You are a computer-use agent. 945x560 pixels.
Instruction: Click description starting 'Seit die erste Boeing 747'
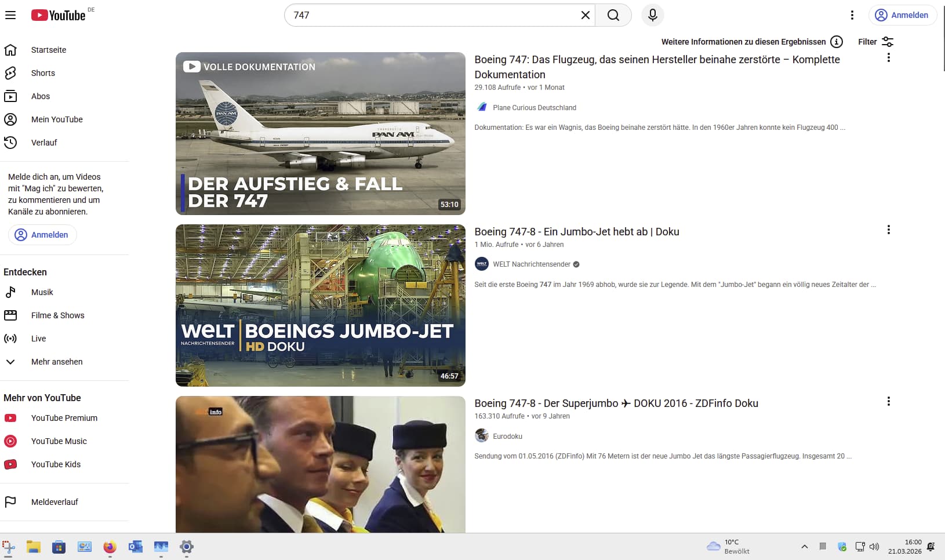[675, 285]
